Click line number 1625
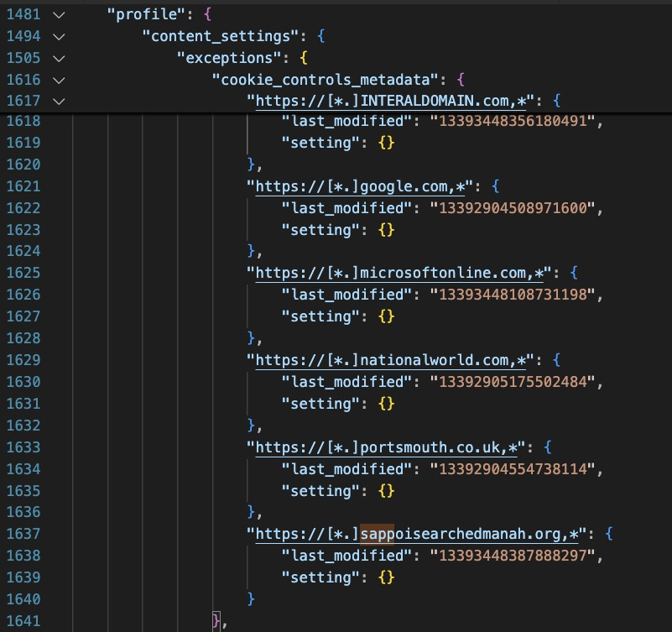672x632 pixels. (x=23, y=273)
